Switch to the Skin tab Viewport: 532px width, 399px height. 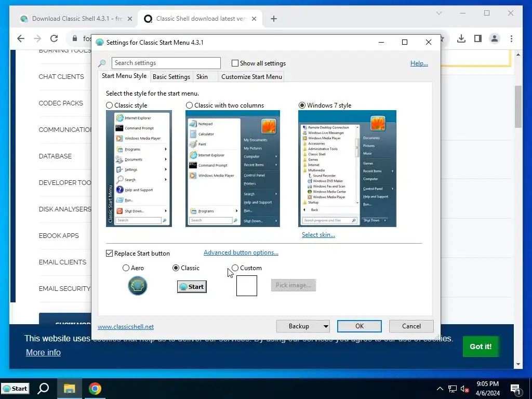(202, 77)
